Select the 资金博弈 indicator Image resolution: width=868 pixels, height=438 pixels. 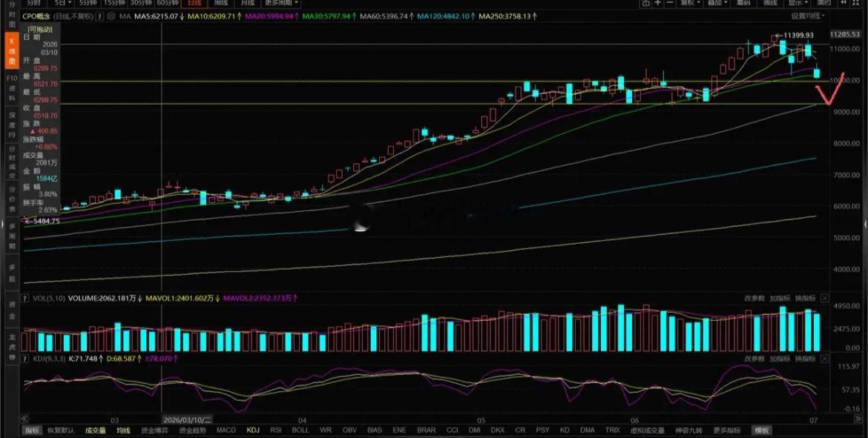tap(154, 431)
